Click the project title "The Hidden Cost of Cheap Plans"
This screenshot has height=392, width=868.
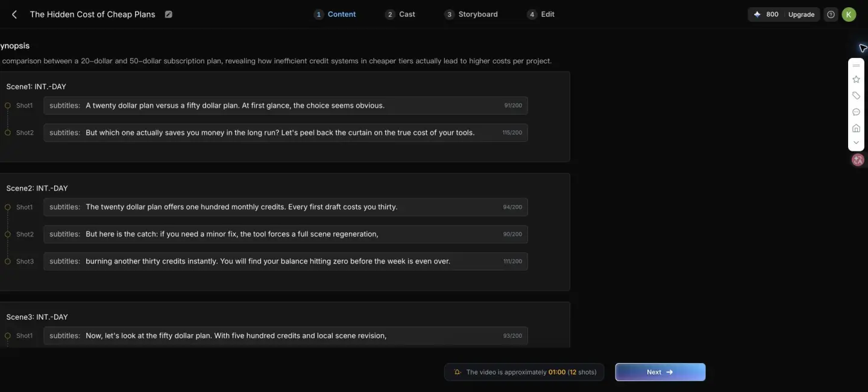(92, 14)
